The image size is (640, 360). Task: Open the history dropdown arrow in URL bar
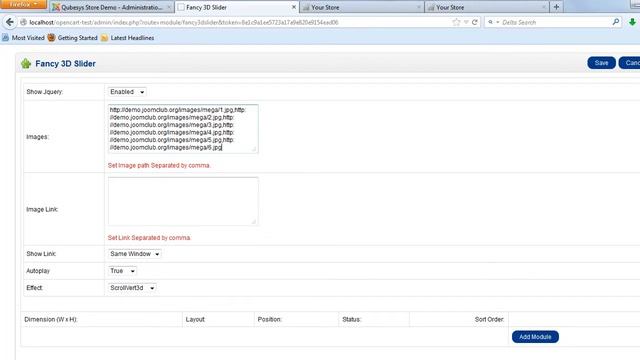(466, 22)
